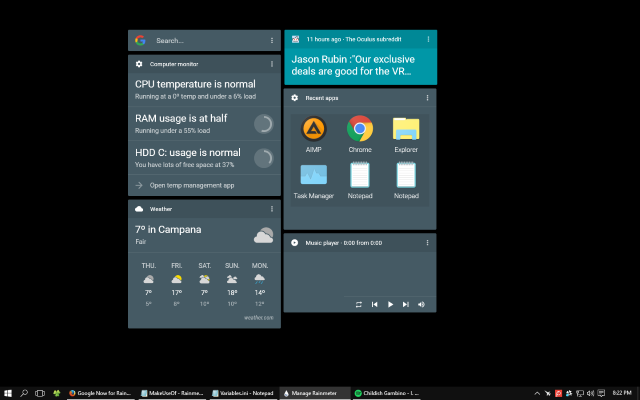Open the Windows Start menu
The height and width of the screenshot is (400, 640).
(x=8, y=393)
